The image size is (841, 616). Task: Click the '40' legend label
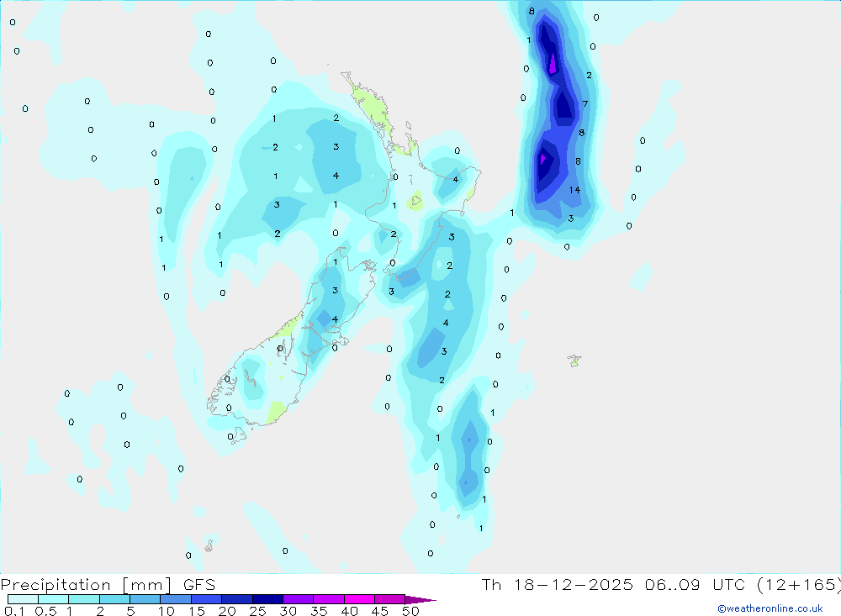[349, 611]
